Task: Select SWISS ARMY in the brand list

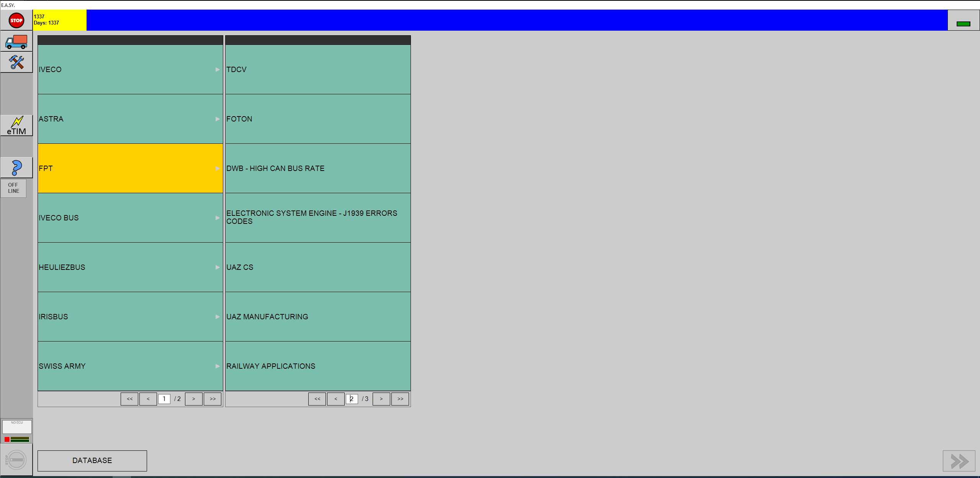Action: [130, 366]
